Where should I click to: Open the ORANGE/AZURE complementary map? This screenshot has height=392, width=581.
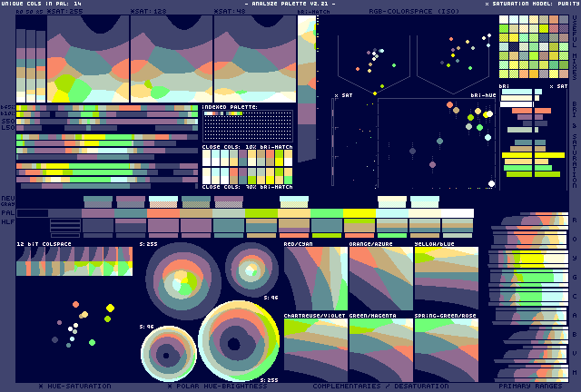(x=381, y=279)
